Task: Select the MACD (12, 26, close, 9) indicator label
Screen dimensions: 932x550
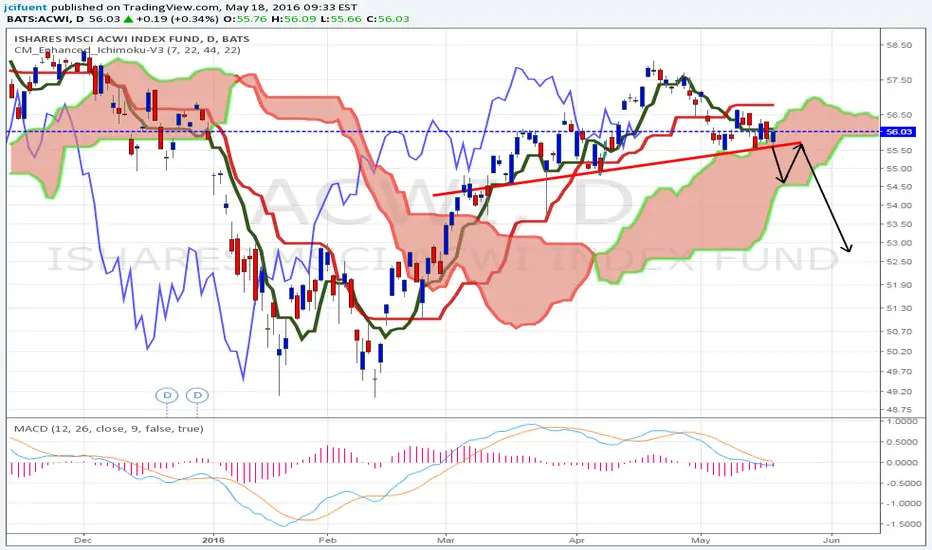Action: [x=108, y=429]
